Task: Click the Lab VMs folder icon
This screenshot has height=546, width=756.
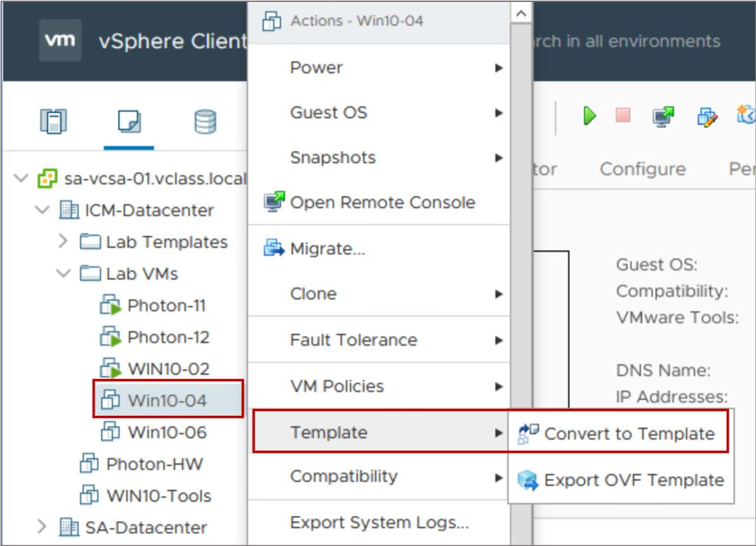Action: [90, 274]
